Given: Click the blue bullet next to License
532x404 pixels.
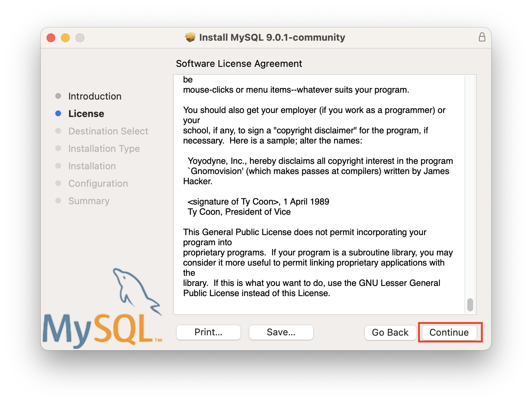Looking at the screenshot, I should click(58, 113).
